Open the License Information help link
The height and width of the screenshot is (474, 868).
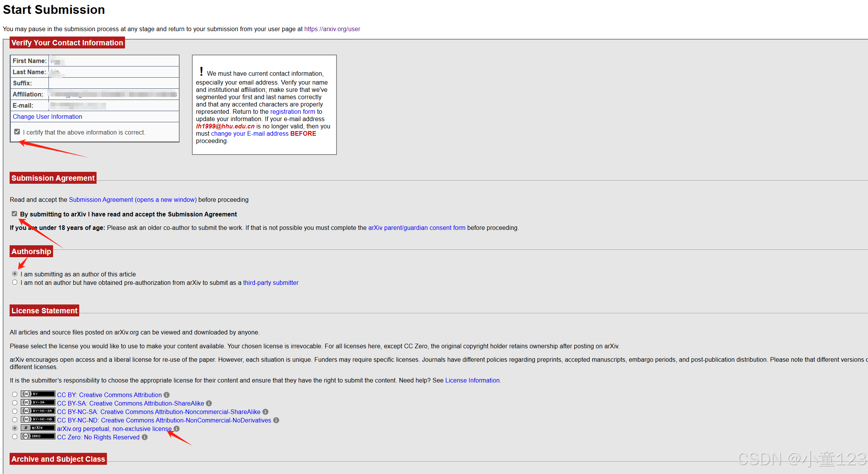(472, 380)
